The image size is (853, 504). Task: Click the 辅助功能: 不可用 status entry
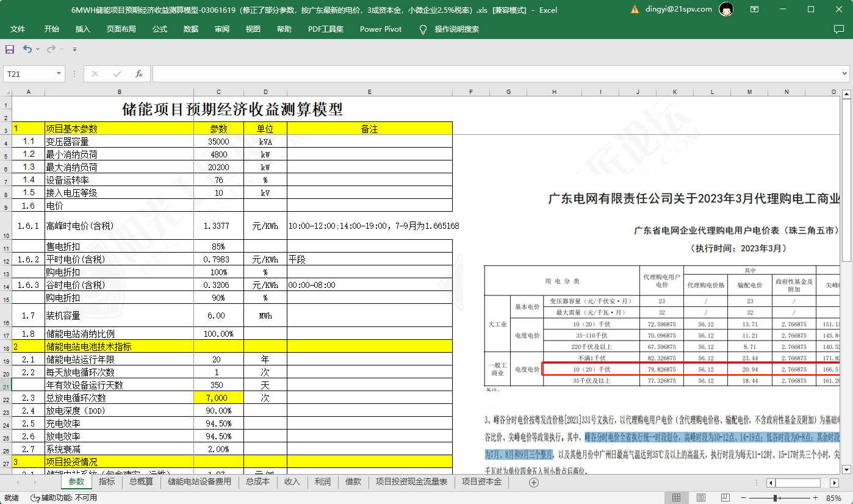[x=63, y=498]
